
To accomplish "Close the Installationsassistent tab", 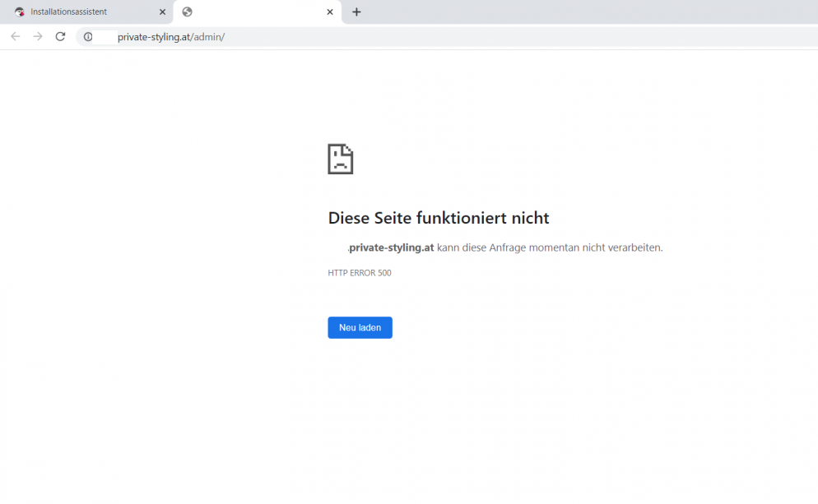I will [162, 12].
